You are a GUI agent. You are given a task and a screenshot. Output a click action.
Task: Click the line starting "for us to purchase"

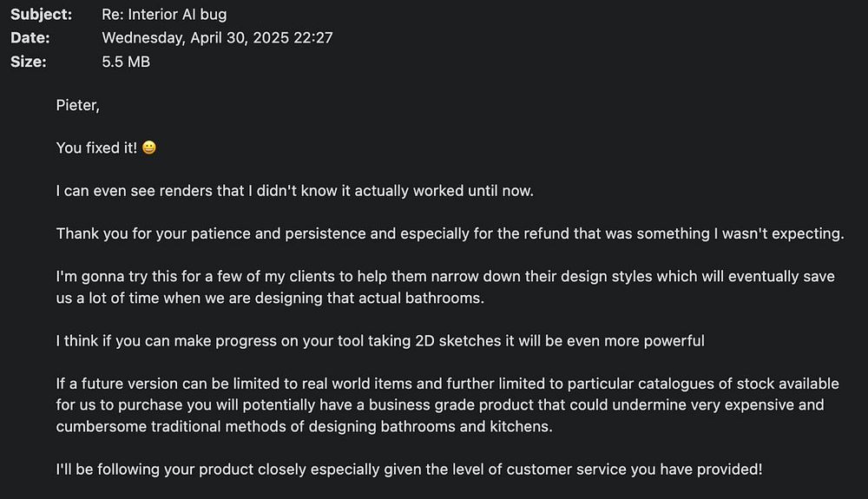tap(439, 405)
